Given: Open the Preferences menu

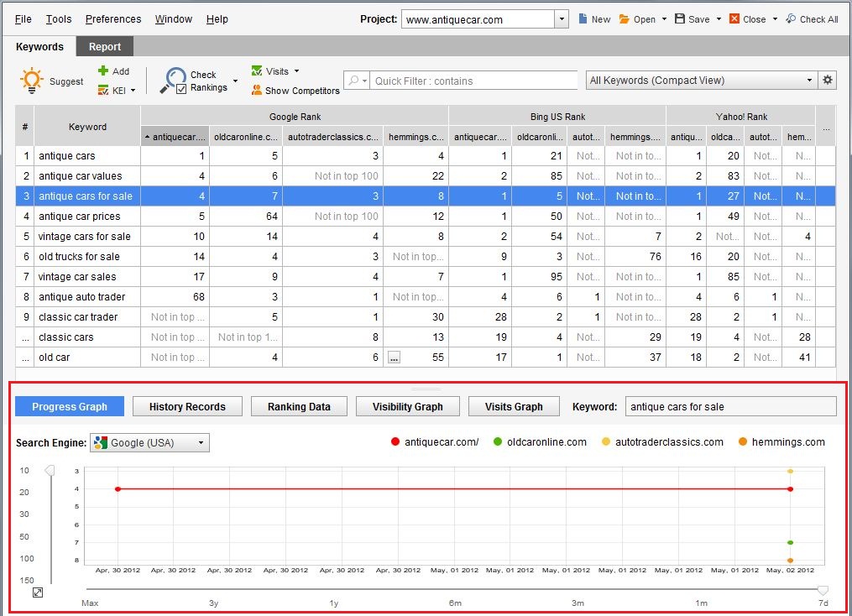Looking at the screenshot, I should [x=113, y=19].
